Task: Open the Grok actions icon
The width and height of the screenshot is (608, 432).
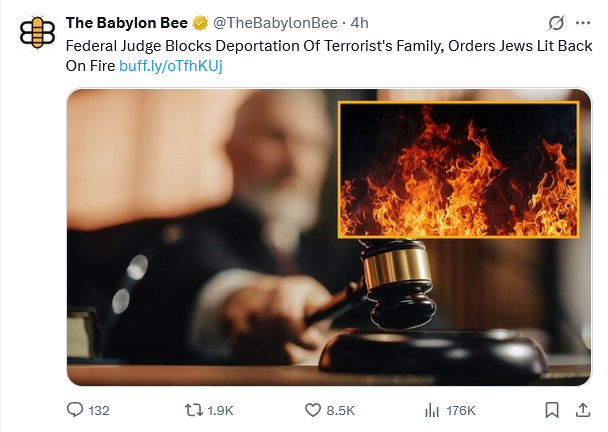Action: (557, 23)
